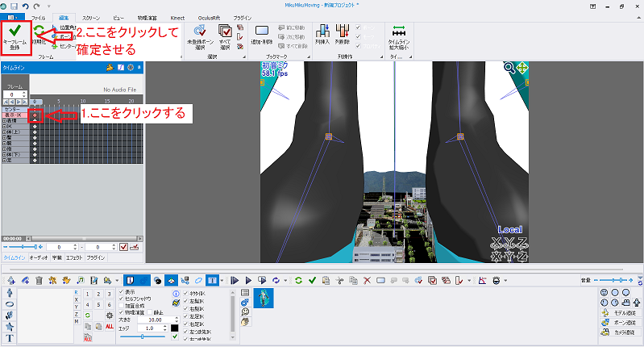Toggle the 左髪IK checkbox
Image resolution: width=644 pixels, height=347 pixels.
click(x=185, y=301)
